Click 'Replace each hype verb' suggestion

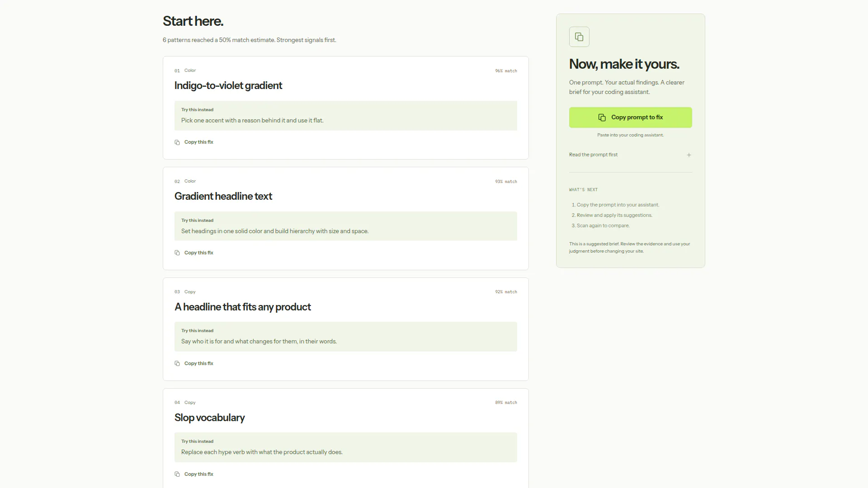[262, 452]
